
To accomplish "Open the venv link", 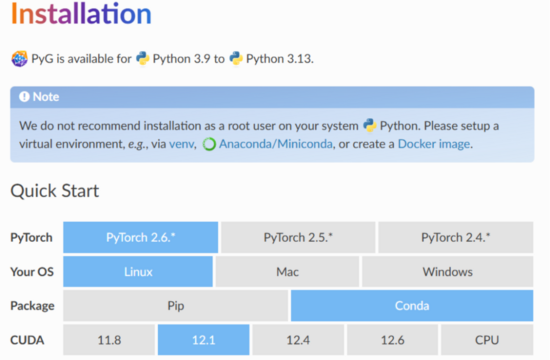I will click(181, 144).
